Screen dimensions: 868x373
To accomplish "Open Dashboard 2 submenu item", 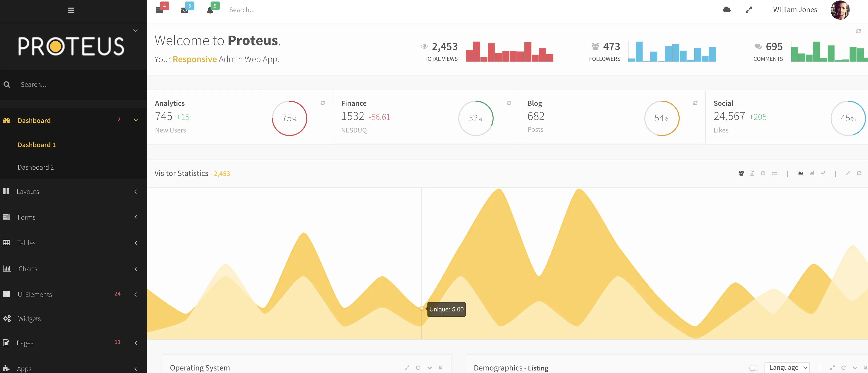I will click(35, 168).
